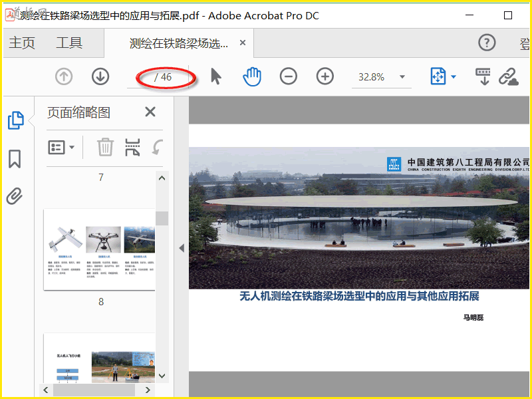
Task: Switch to the 主页 tab
Action: [x=22, y=43]
